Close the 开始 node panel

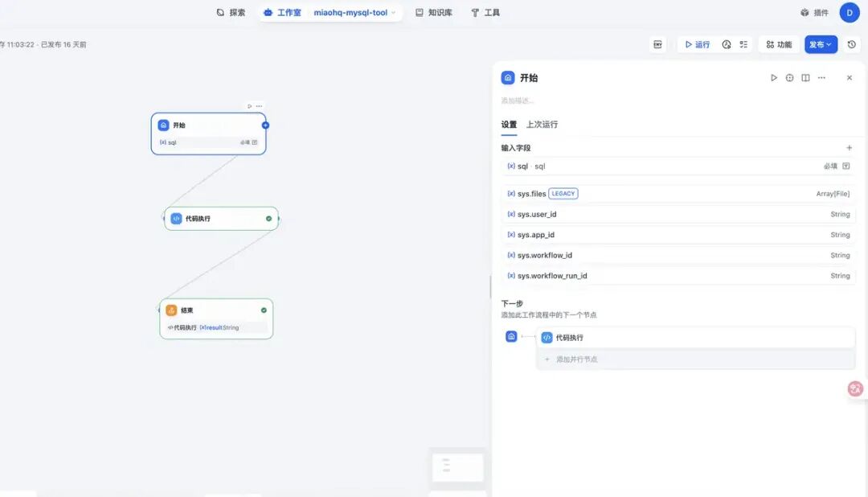coord(850,77)
